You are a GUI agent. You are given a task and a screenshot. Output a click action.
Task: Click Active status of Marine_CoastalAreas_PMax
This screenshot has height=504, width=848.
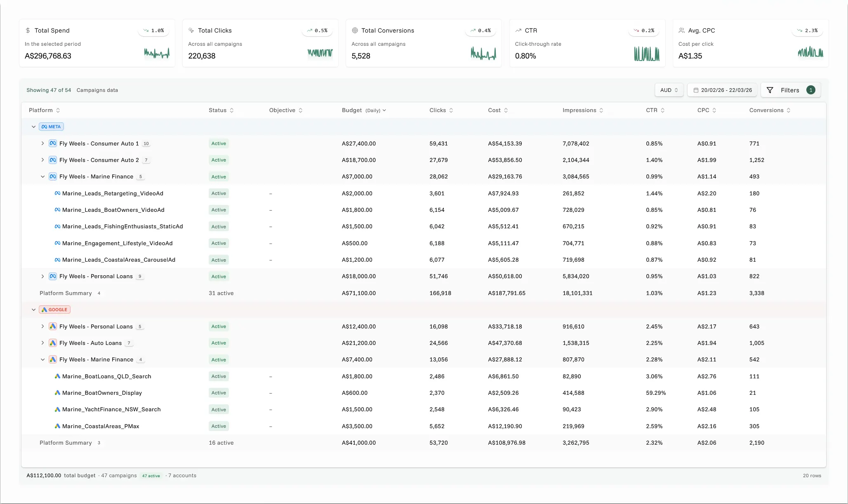tap(219, 426)
